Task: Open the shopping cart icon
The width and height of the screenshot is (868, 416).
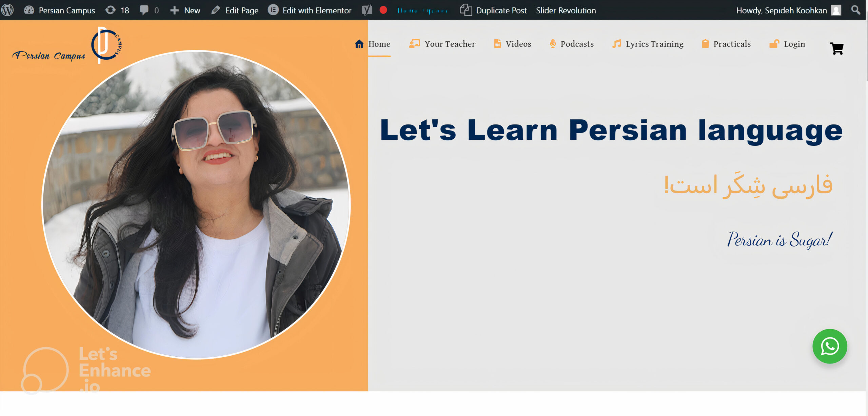Action: (x=837, y=48)
